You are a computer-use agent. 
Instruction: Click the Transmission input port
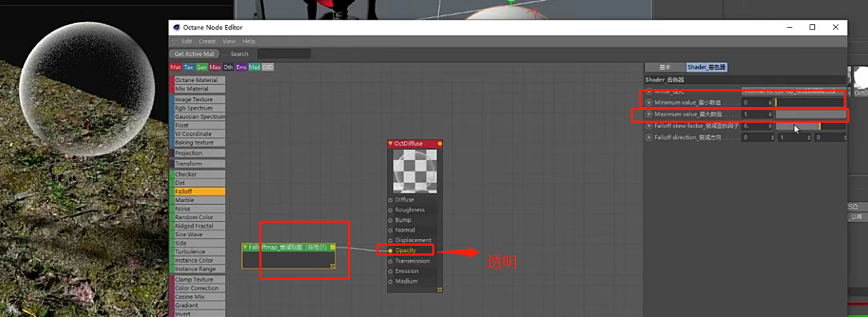click(390, 261)
